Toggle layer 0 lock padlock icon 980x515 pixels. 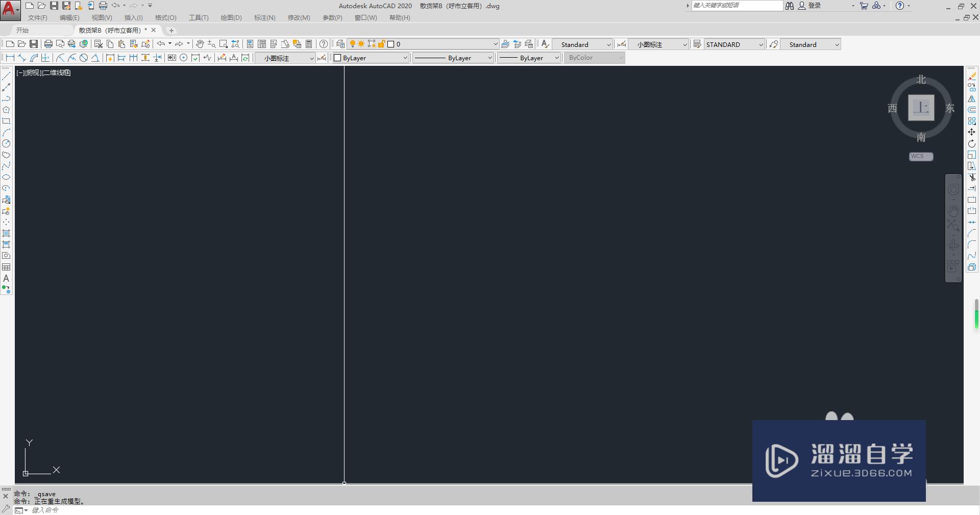pyautogui.click(x=381, y=44)
